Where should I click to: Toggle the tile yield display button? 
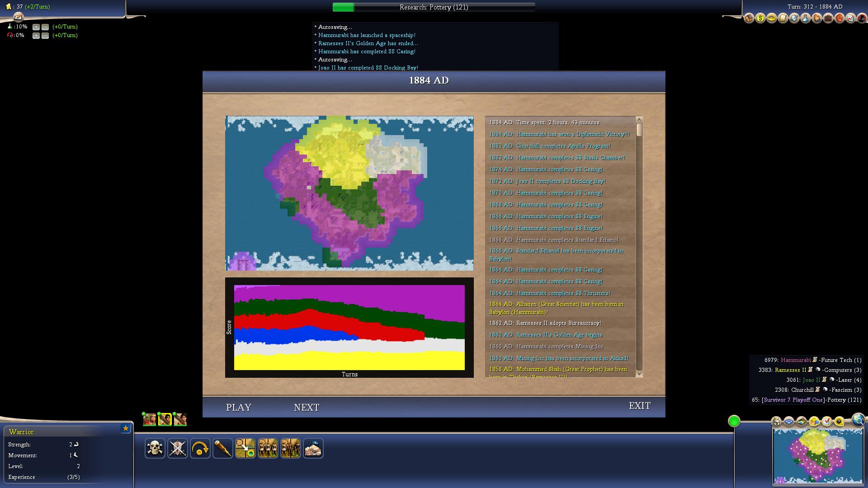pyautogui.click(x=802, y=422)
